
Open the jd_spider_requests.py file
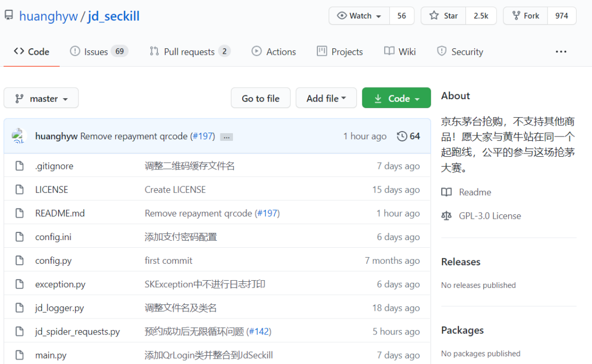(77, 332)
